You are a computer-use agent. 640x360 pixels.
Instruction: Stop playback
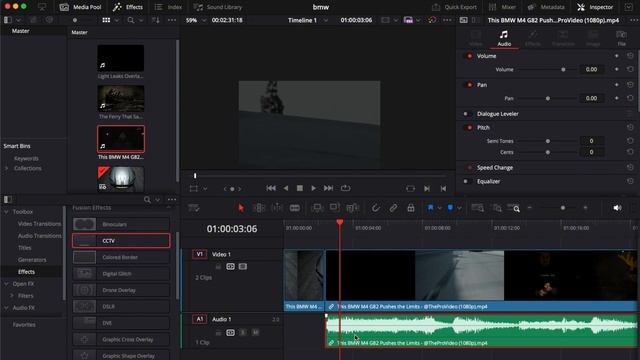pyautogui.click(x=300, y=188)
